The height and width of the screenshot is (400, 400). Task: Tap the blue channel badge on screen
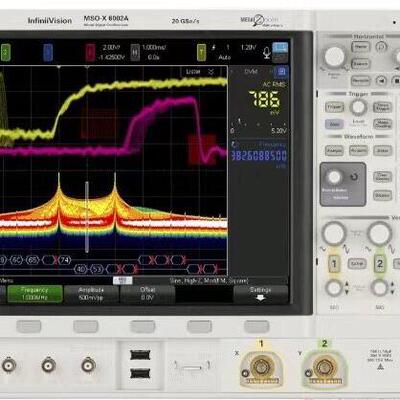pyautogui.click(x=48, y=52)
